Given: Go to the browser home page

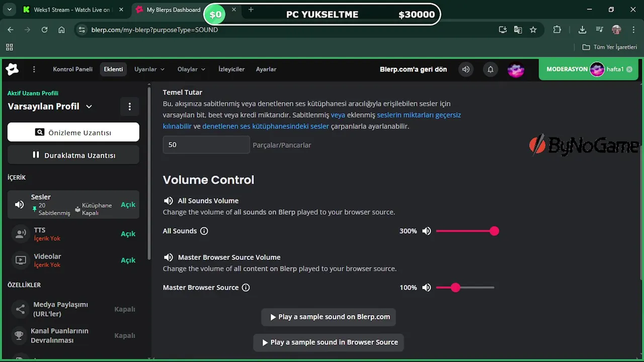Looking at the screenshot, I should 61,30.
